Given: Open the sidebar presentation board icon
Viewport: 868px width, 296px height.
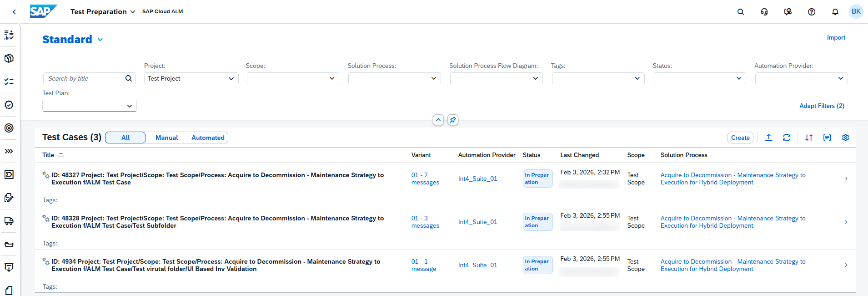Looking at the screenshot, I should (9, 267).
